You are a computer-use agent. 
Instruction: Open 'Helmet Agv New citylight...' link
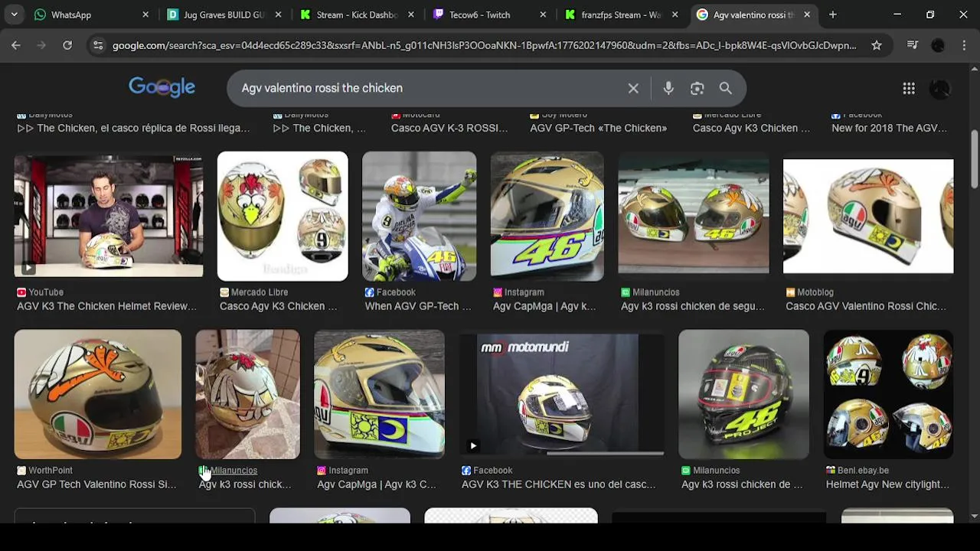(x=887, y=484)
